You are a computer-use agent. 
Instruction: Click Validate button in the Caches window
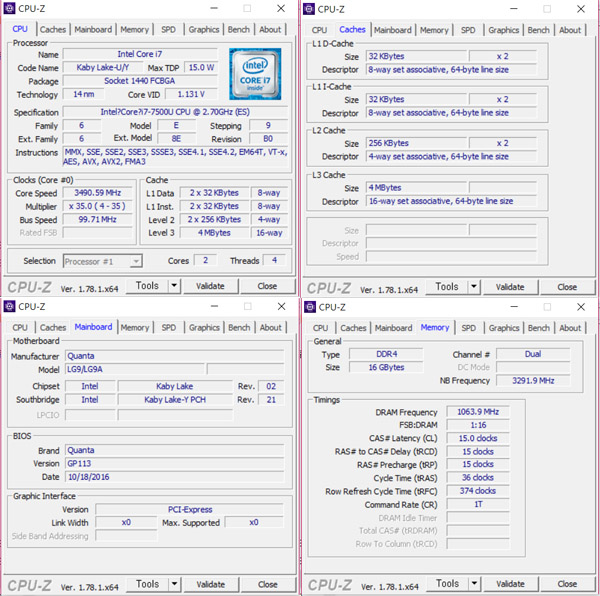point(510,287)
